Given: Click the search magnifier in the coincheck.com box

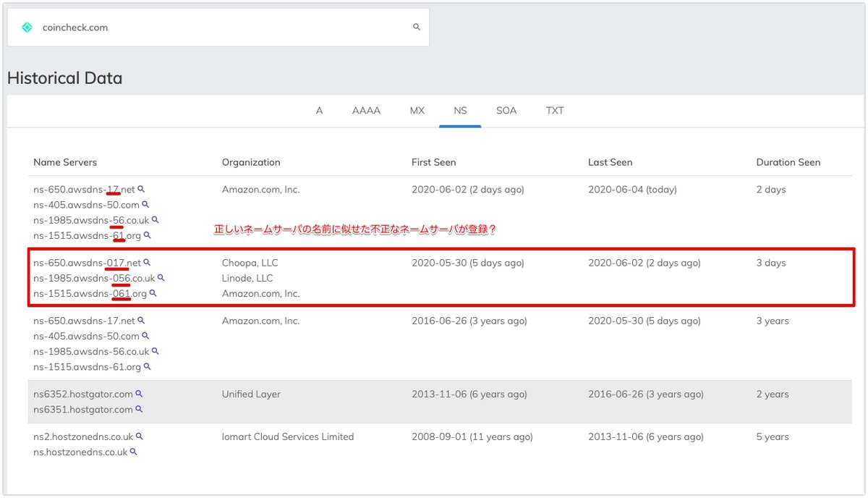Looking at the screenshot, I should (417, 28).
